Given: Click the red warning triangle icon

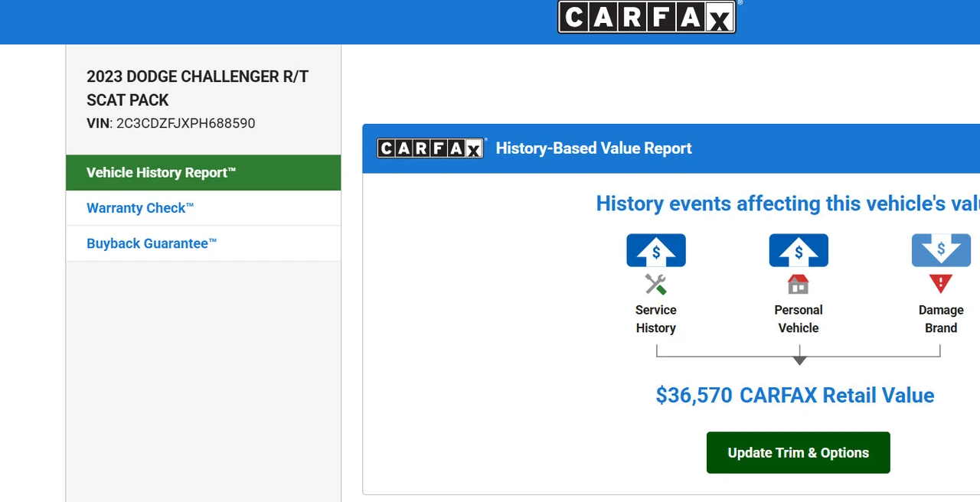Looking at the screenshot, I should point(941,284).
